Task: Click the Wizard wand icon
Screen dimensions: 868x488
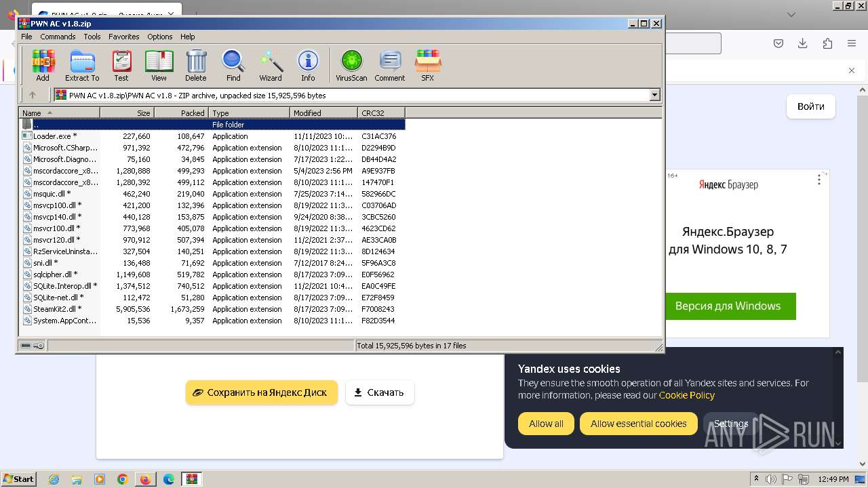Action: pyautogui.click(x=271, y=65)
